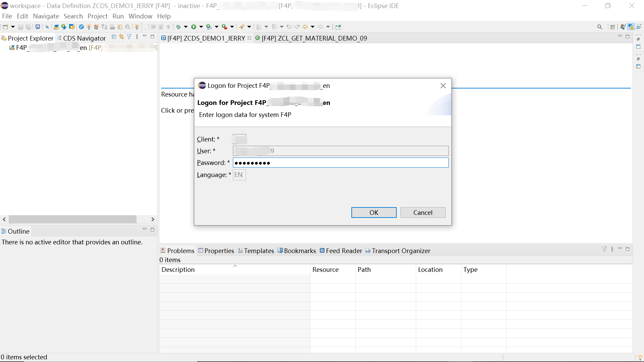Expand the Run button dropdown arrow
The width and height of the screenshot is (644, 362).
pyautogui.click(x=201, y=27)
